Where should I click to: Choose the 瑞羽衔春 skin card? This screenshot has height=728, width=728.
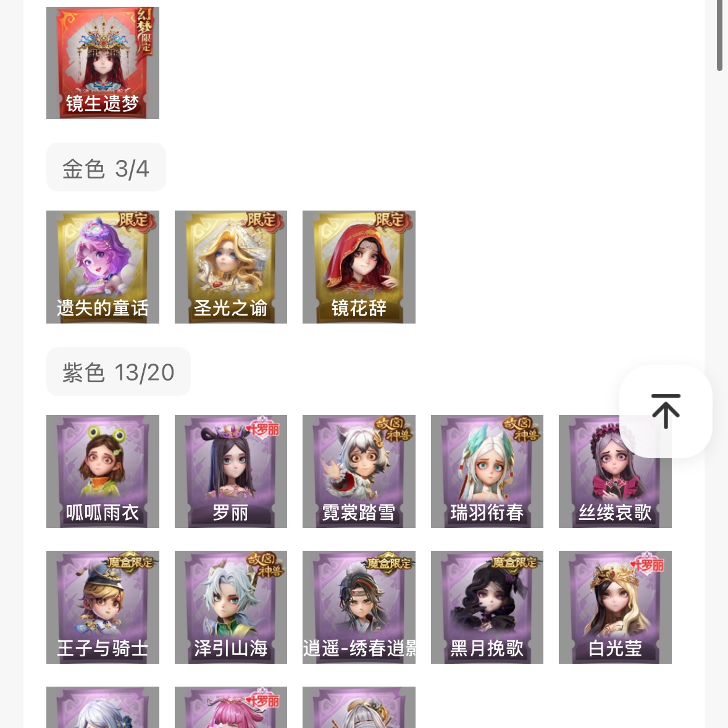tap(487, 471)
